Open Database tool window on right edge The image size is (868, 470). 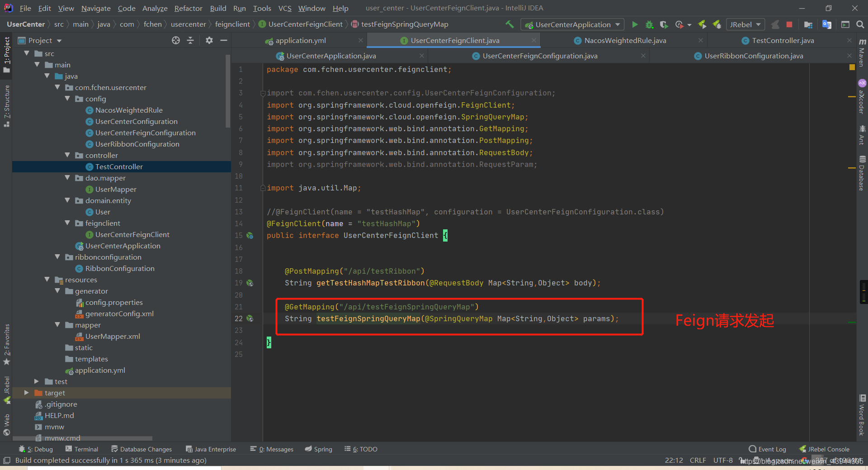click(862, 173)
